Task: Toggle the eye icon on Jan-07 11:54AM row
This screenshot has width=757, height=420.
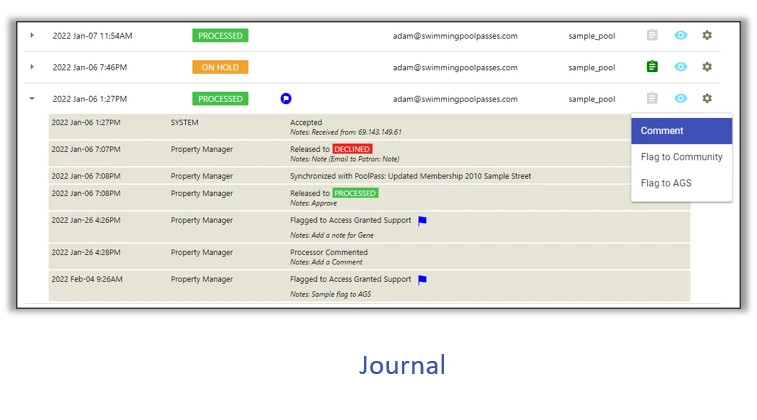Action: coord(680,36)
